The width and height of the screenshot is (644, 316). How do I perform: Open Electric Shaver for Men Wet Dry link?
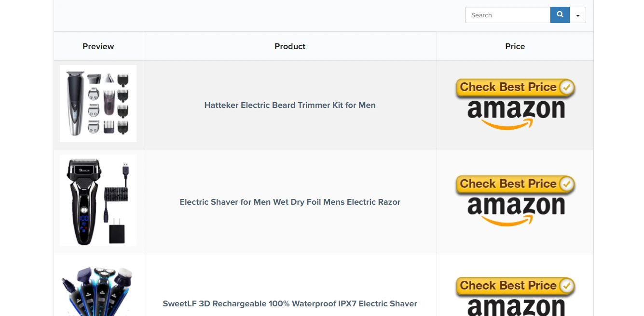point(290,202)
